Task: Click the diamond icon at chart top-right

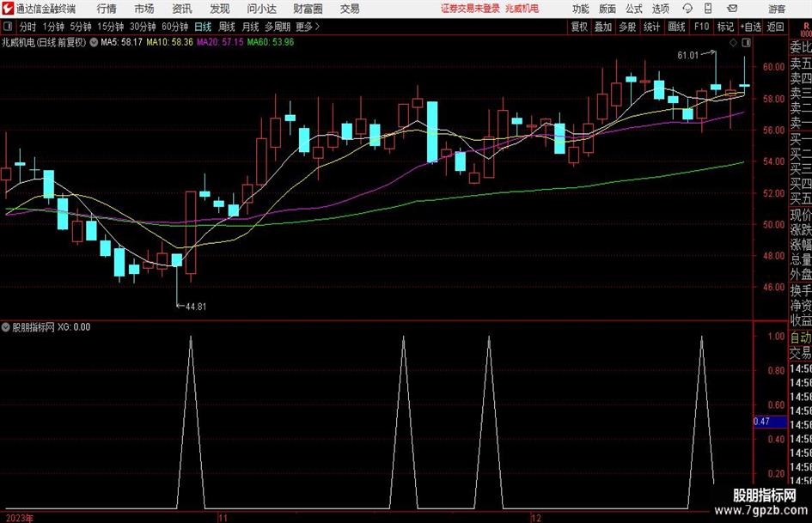Action: tap(733, 42)
